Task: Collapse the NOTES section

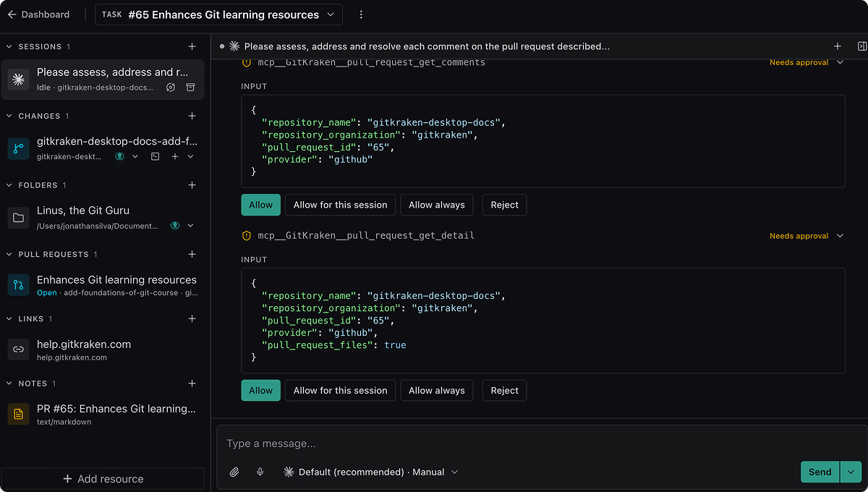Action: 9,383
